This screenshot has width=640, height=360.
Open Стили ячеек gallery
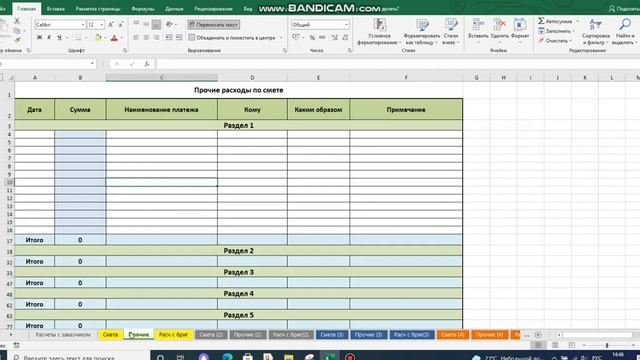click(451, 32)
